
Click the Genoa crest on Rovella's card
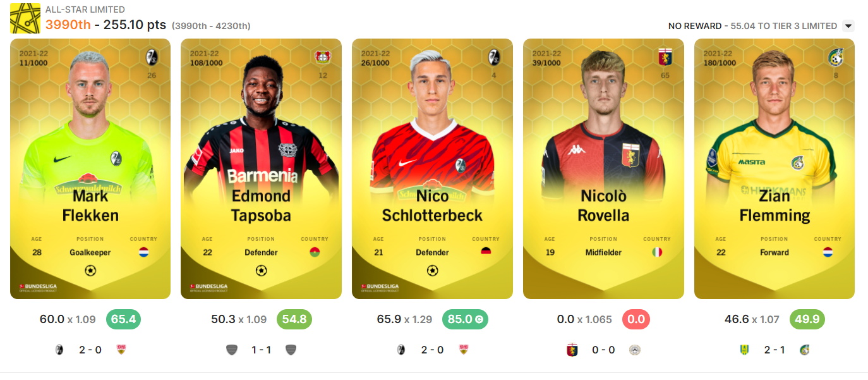tap(665, 57)
